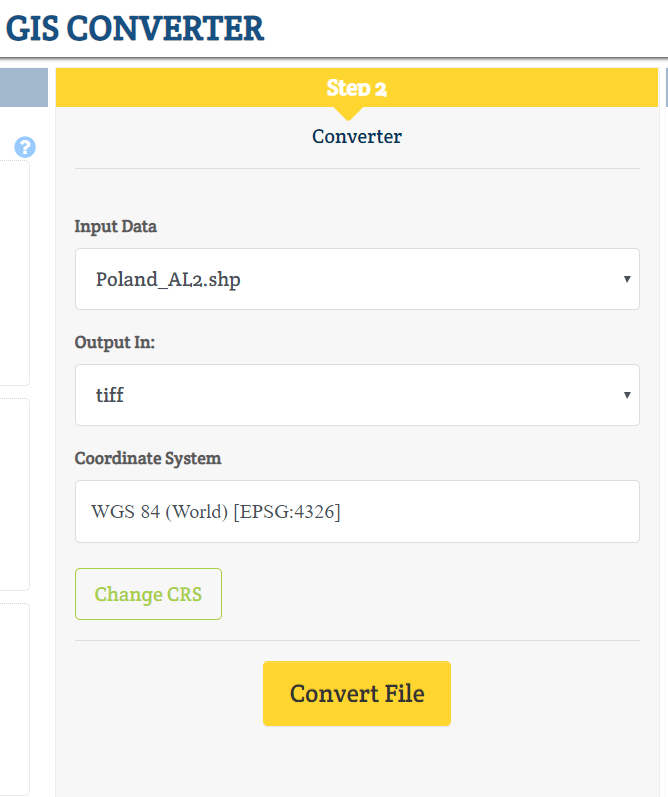
Task: Select the middle dotted panel on the left
Action: [15, 494]
